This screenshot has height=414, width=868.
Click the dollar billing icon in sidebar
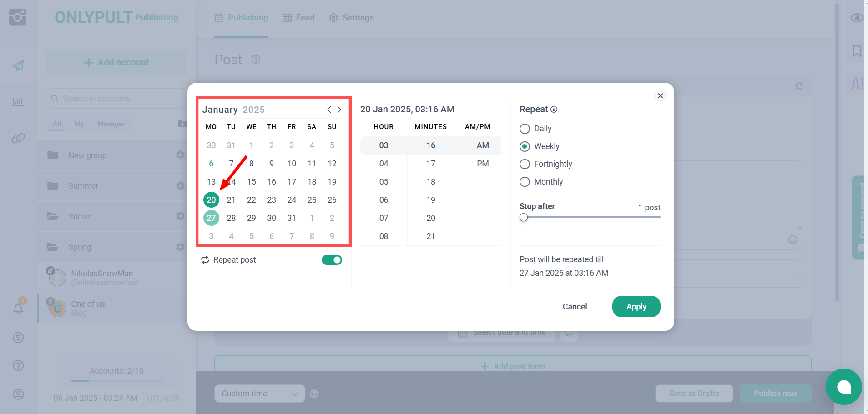coord(18,338)
